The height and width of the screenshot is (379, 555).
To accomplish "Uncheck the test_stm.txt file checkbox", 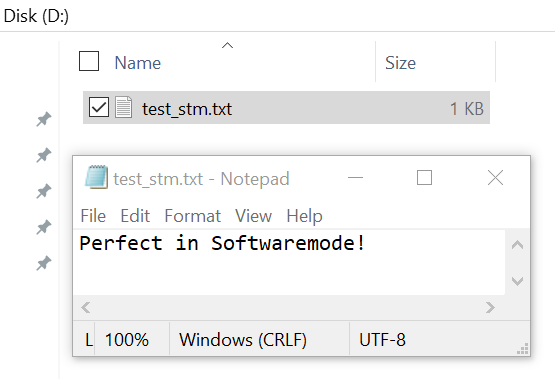I will pos(98,107).
